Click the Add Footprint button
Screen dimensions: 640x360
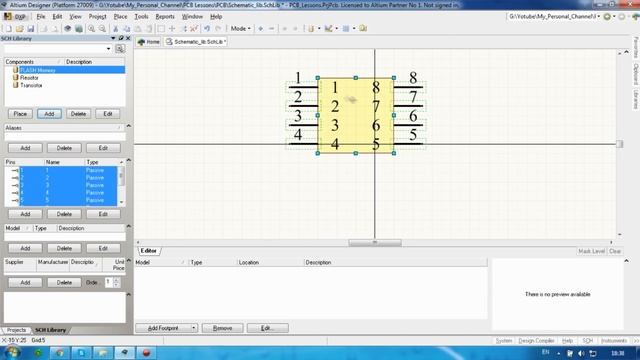(x=163, y=328)
